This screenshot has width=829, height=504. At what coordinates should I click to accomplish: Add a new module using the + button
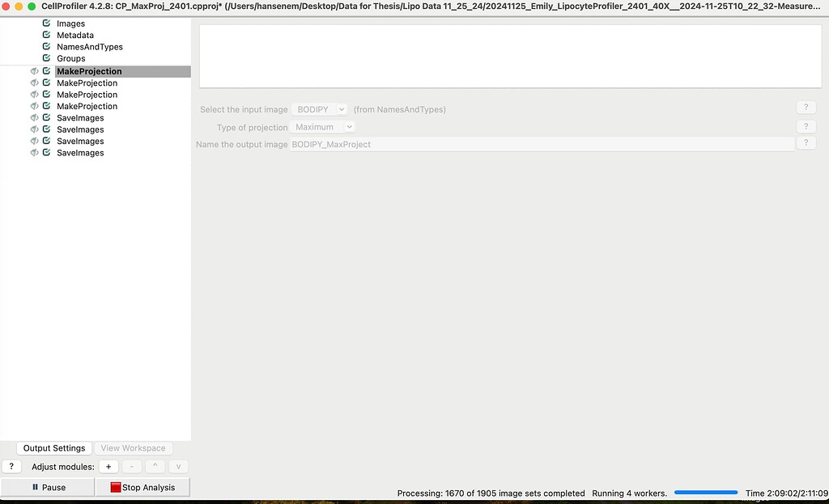[108, 466]
